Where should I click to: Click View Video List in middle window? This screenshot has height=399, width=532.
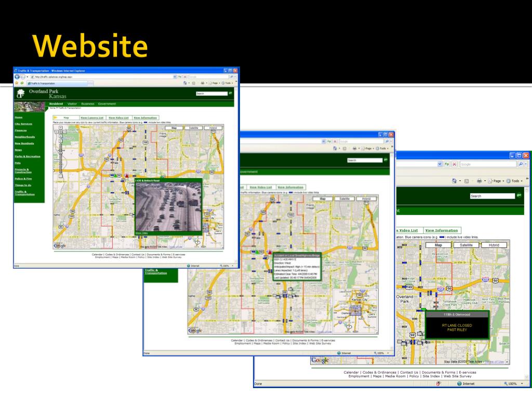pyautogui.click(x=261, y=187)
